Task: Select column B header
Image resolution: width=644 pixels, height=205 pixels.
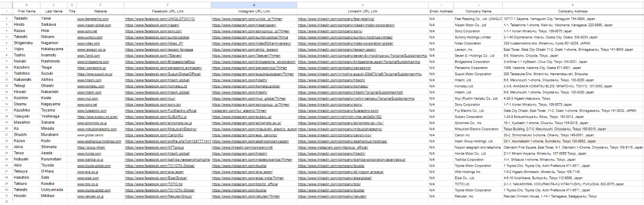Action: tap(26, 4)
